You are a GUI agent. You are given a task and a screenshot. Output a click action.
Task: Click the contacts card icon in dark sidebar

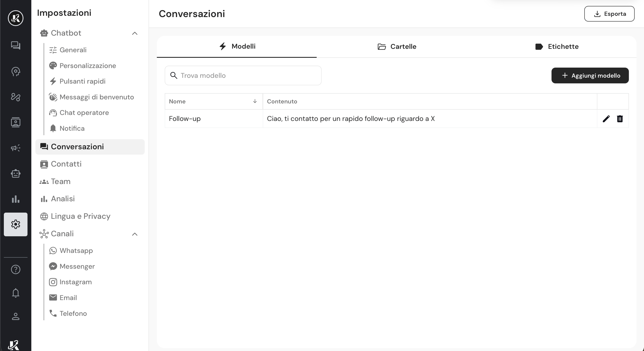pyautogui.click(x=16, y=122)
